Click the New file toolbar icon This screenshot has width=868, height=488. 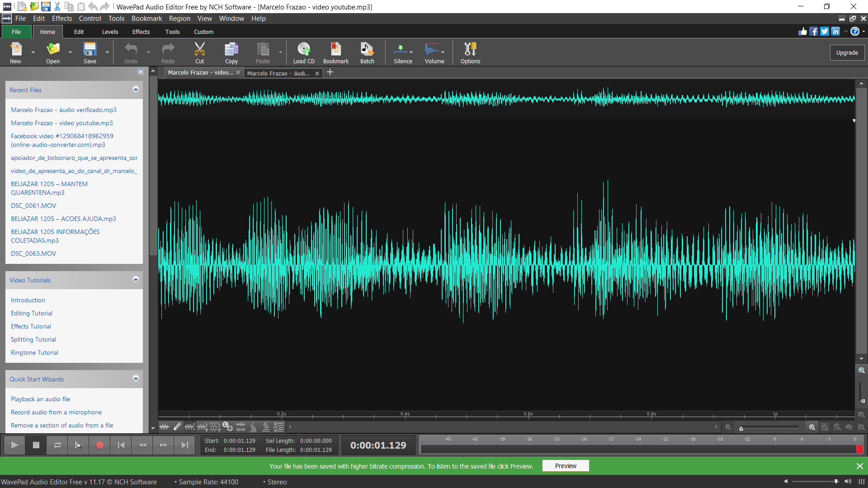click(x=16, y=52)
